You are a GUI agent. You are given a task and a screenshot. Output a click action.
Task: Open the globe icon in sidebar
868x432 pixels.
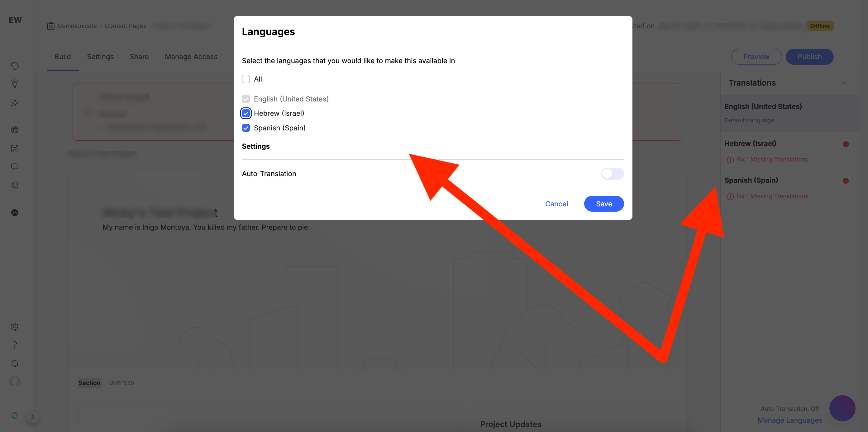pyautogui.click(x=15, y=130)
